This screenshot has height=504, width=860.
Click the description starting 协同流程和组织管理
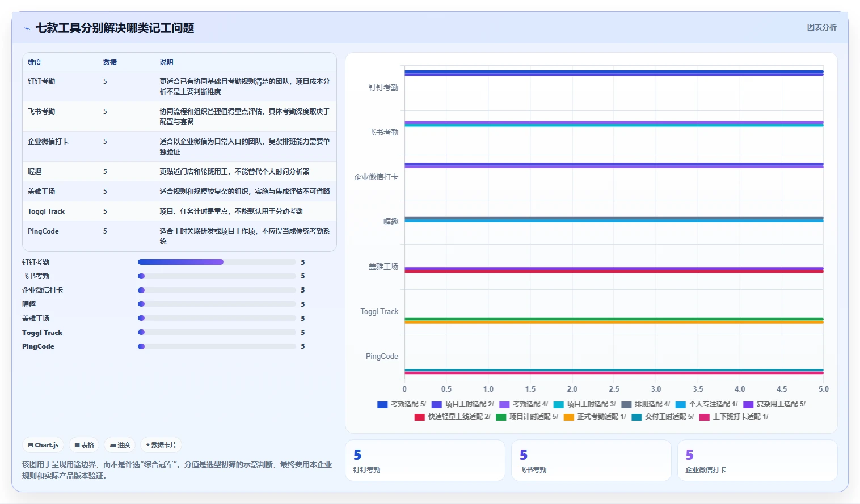(244, 117)
